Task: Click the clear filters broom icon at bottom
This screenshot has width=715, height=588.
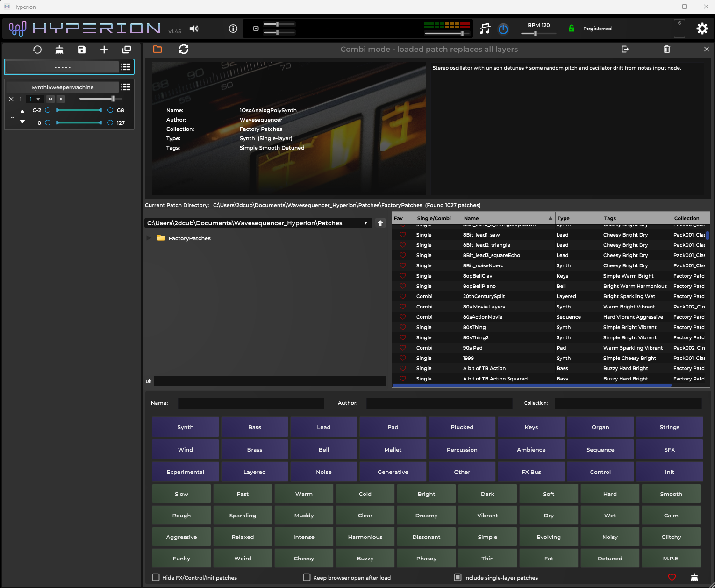Action: [694, 577]
